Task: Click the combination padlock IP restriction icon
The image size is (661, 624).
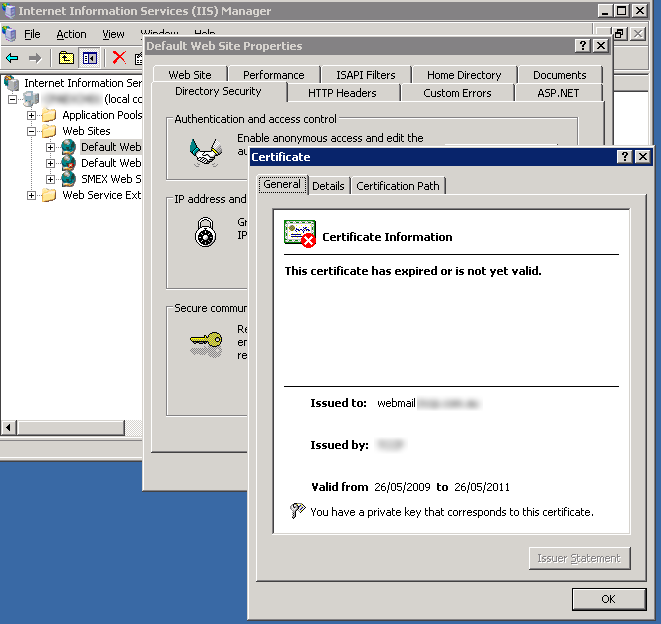Action: click(205, 232)
